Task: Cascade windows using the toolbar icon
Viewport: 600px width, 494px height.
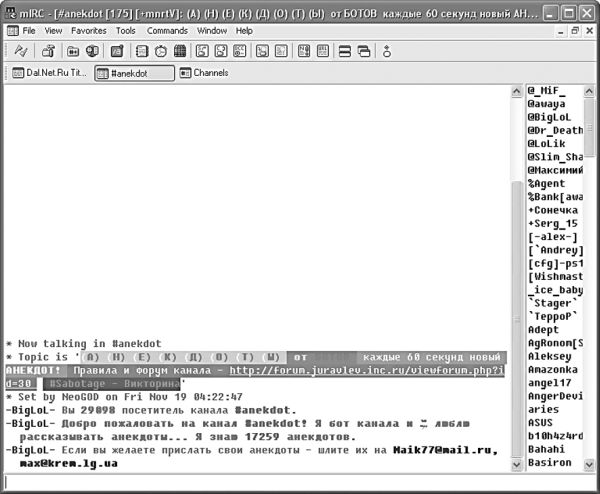Action: [362, 51]
